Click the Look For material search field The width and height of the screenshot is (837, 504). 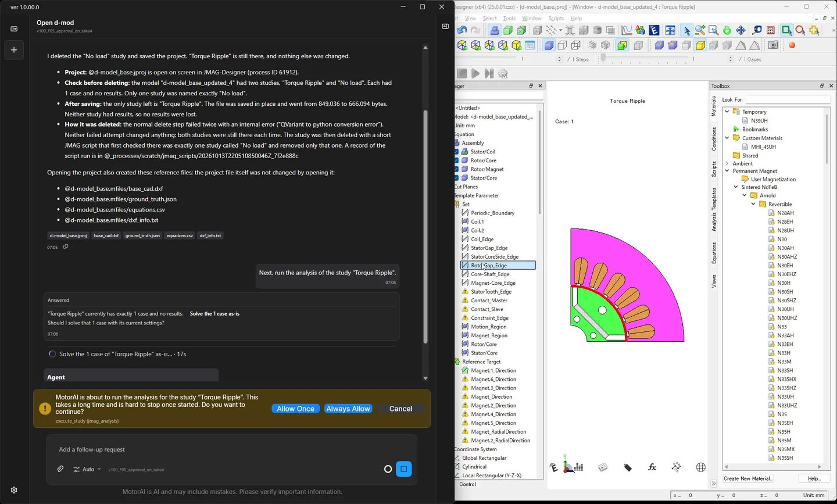[x=788, y=100]
